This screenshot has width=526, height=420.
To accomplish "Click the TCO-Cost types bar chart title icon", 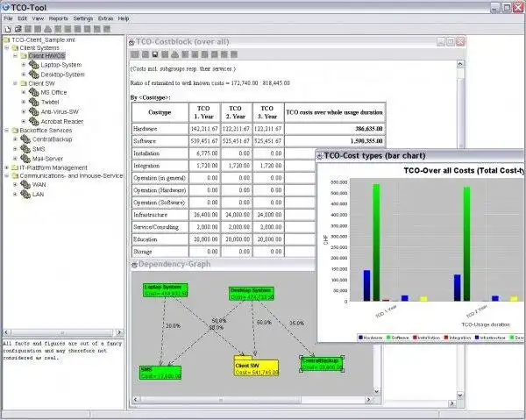I will click(320, 156).
